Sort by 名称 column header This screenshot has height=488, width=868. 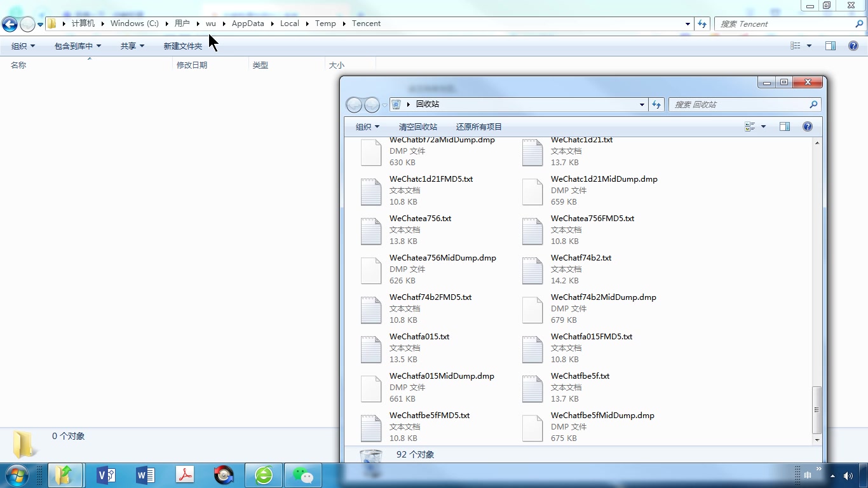(18, 65)
